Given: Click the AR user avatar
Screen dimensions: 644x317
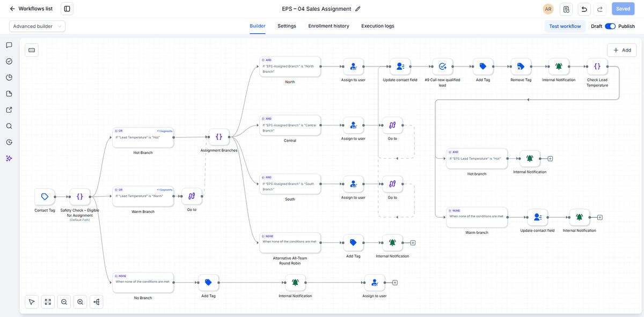Looking at the screenshot, I should pos(548,9).
